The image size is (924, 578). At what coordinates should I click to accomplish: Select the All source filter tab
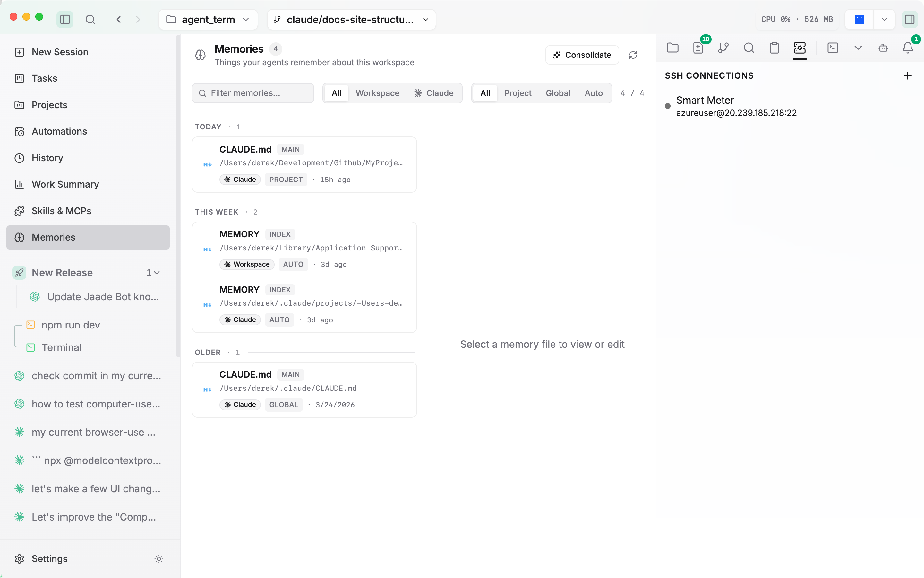pyautogui.click(x=336, y=93)
